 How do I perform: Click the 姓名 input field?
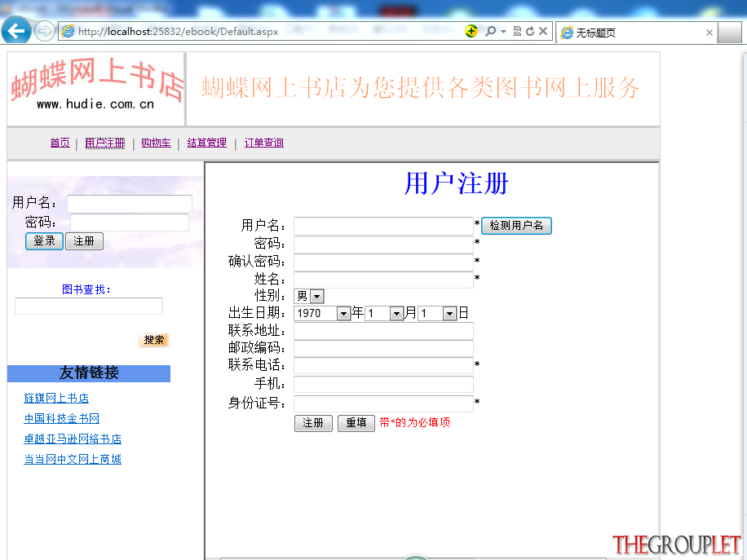click(x=383, y=280)
